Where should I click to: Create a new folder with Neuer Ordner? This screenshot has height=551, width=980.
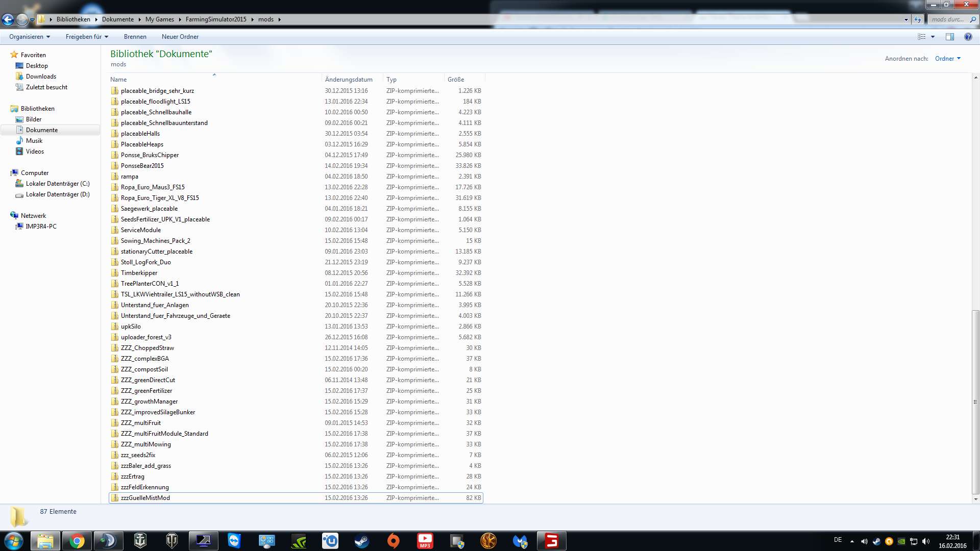[x=180, y=37]
